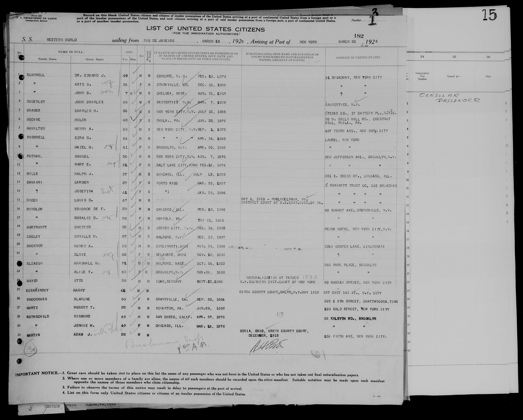523x420 pixels.
Task: Select given name 'JOSEFINA'
Action: point(84,191)
